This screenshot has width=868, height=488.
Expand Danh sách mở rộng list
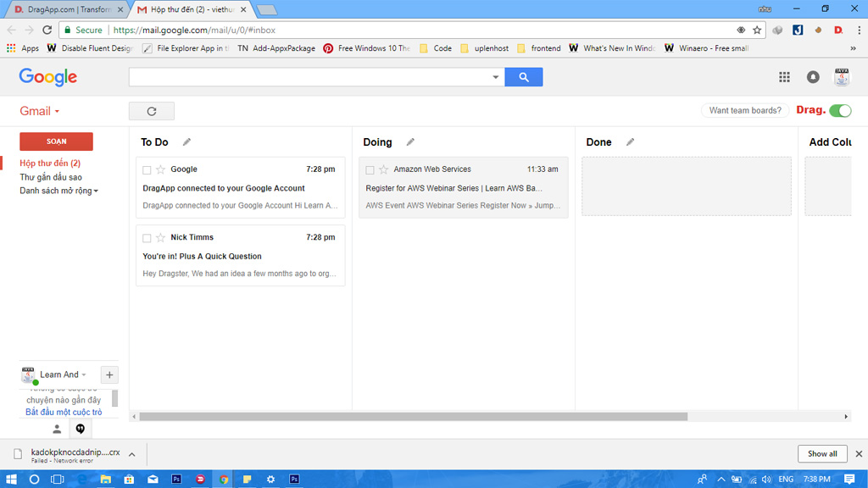click(58, 191)
